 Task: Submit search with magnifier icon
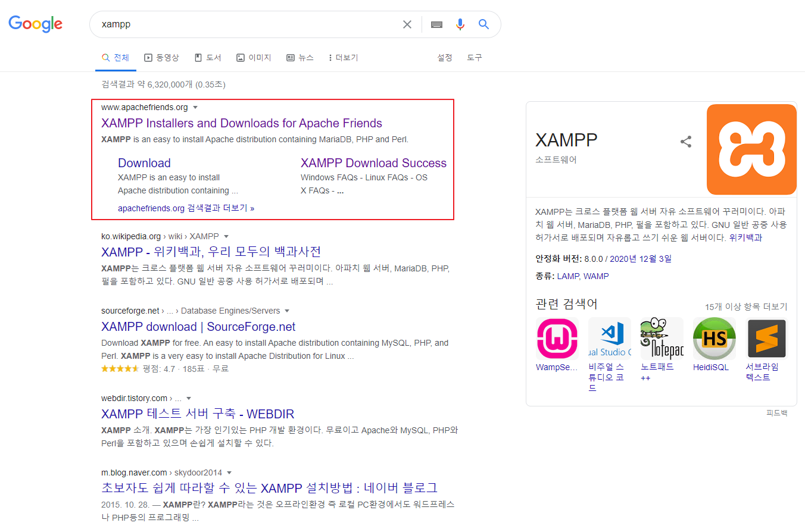(x=483, y=24)
